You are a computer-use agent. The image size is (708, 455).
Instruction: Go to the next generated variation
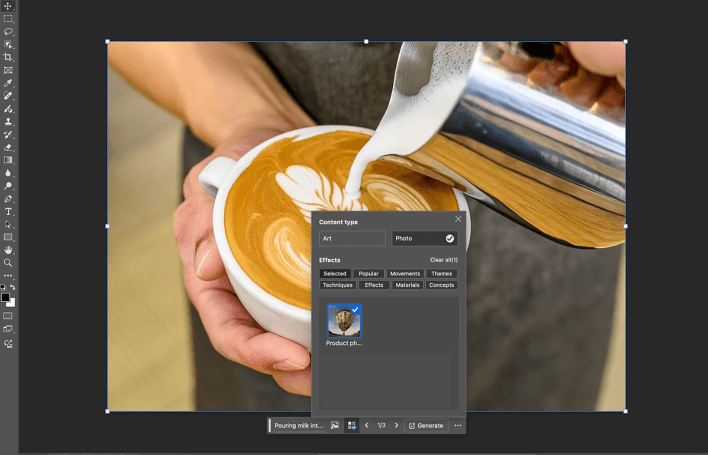coord(396,425)
